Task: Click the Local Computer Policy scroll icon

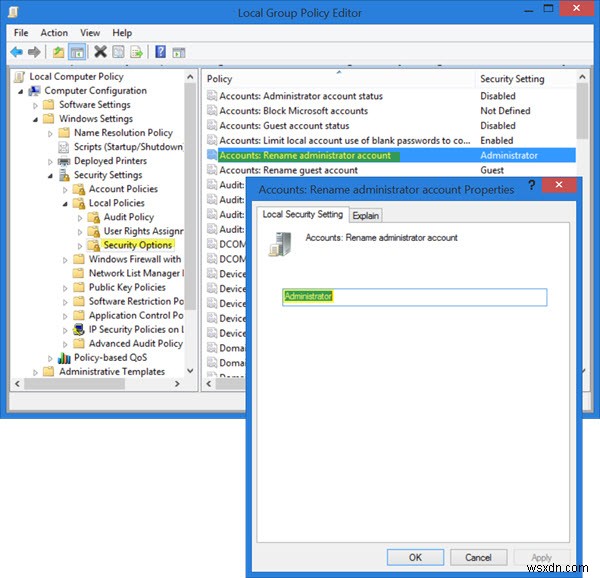Action: click(19, 77)
